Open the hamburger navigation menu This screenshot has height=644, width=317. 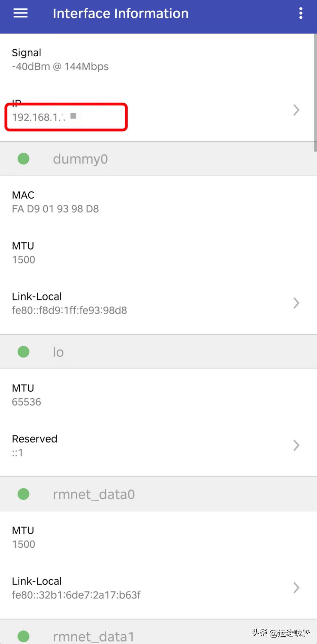[x=20, y=13]
